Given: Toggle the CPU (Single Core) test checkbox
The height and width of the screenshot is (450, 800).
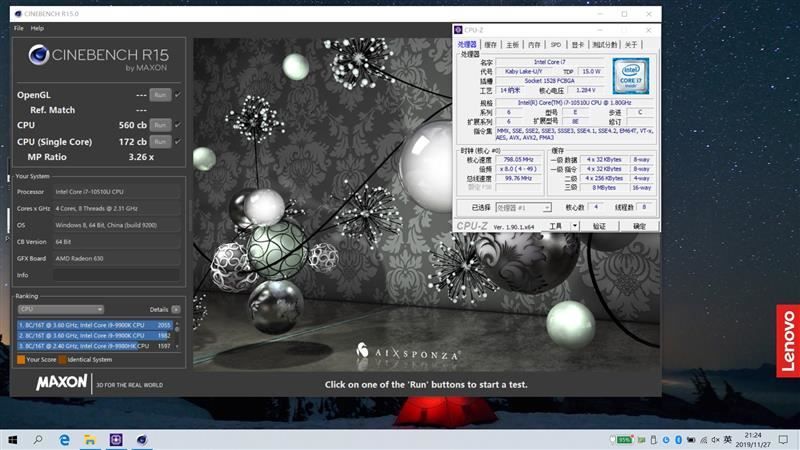Looking at the screenshot, I should click(178, 142).
